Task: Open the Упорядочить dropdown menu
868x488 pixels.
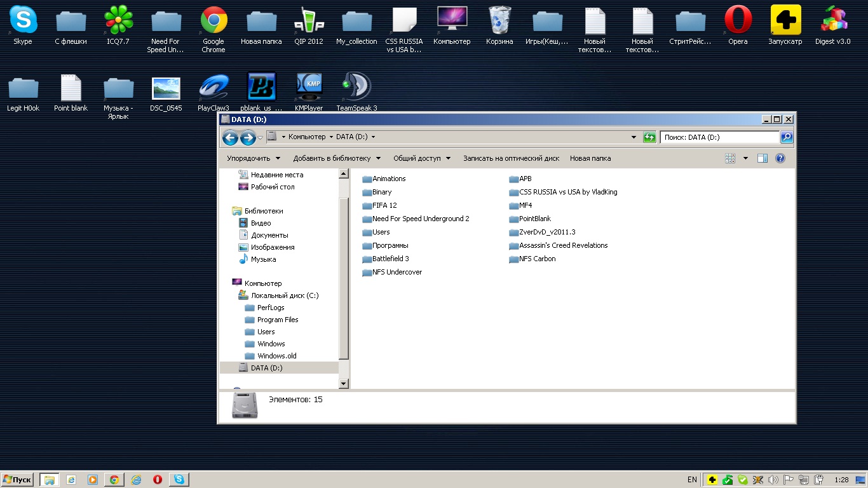Action: coord(254,158)
